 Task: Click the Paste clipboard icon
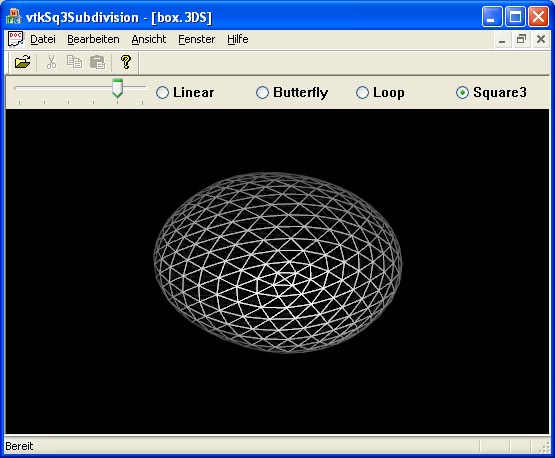98,62
